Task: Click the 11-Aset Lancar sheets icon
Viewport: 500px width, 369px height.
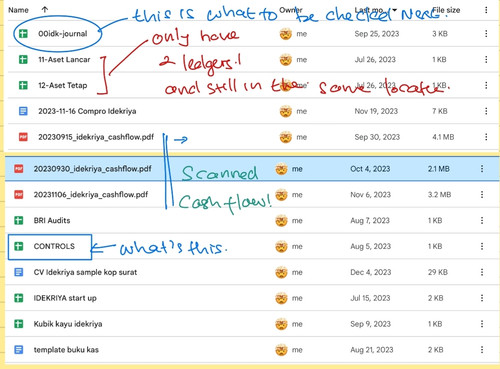Action: 23,60
